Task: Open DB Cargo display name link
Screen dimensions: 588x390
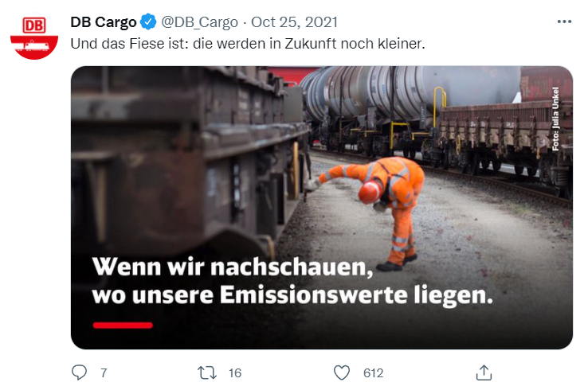Action: coord(104,22)
